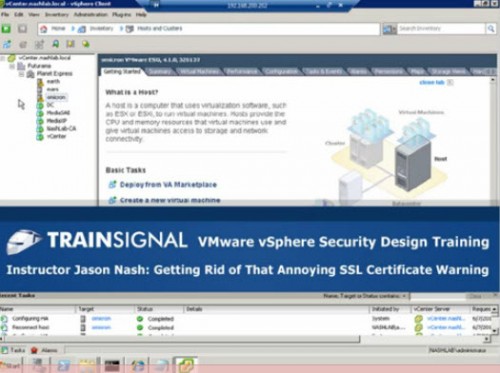Collapse the Futurama datacenter node
The image size is (500, 373).
point(12,66)
